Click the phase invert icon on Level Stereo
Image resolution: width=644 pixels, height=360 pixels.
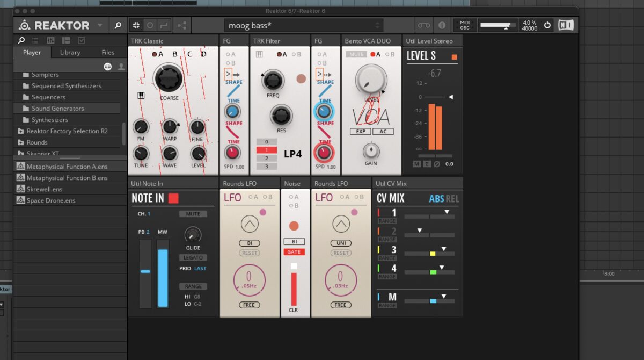click(x=437, y=164)
